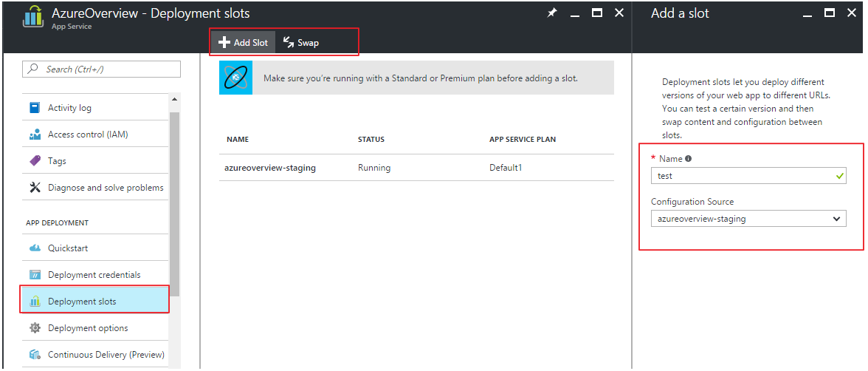The image size is (868, 371).
Task: Click the Deployment options gear icon
Action: click(35, 327)
